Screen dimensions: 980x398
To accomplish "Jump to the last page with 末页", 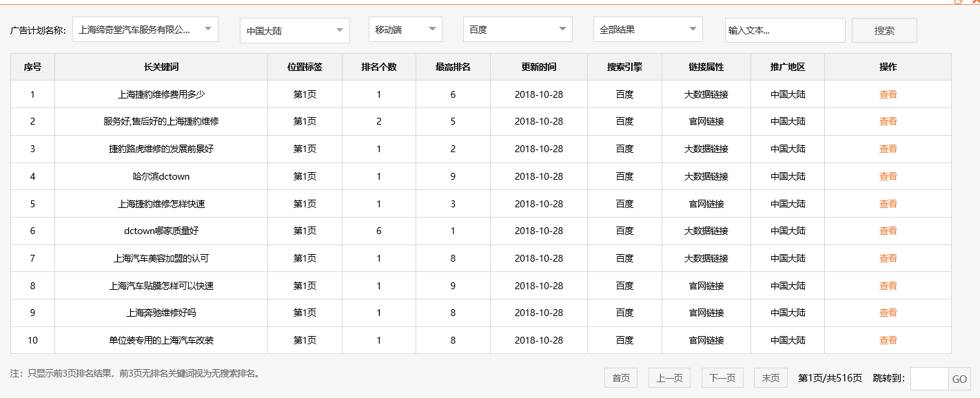I will (x=770, y=377).
